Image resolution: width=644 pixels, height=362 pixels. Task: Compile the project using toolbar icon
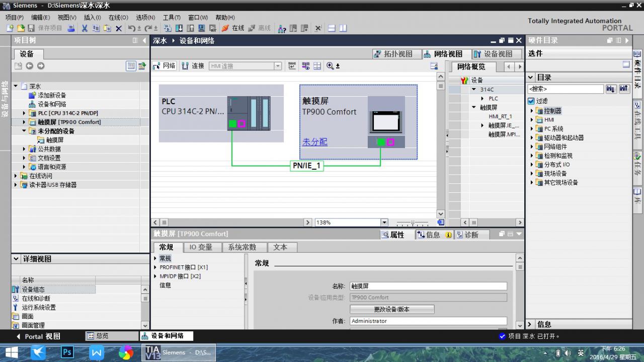pyautogui.click(x=168, y=28)
